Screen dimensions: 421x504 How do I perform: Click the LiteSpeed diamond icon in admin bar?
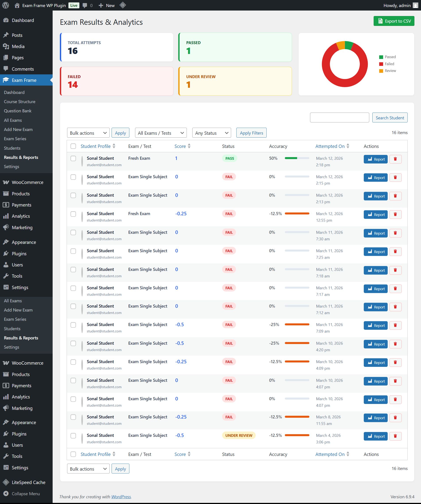(123, 5)
